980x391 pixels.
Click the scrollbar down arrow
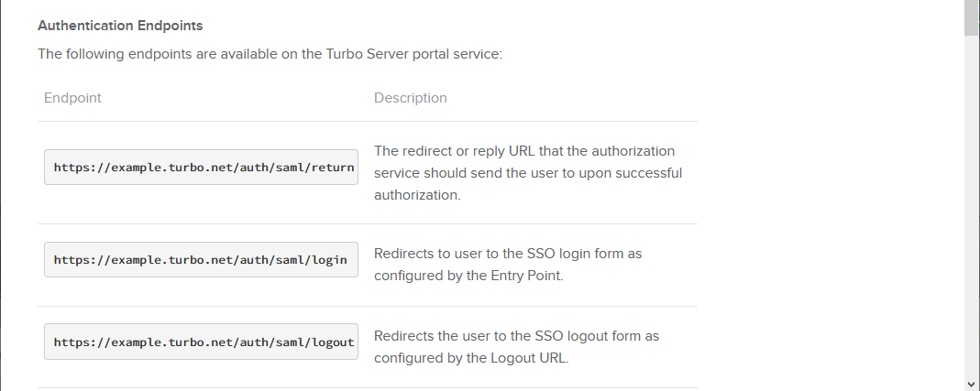(972, 384)
